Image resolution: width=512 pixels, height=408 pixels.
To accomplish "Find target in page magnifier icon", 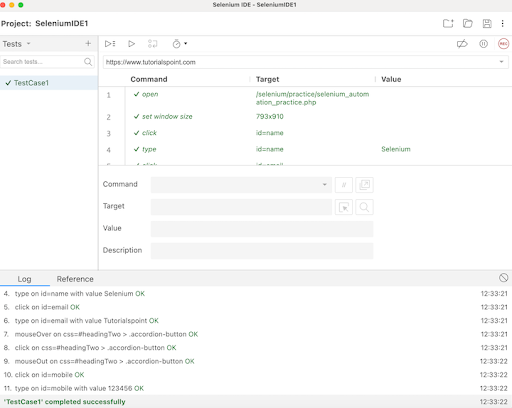I will (364, 207).
